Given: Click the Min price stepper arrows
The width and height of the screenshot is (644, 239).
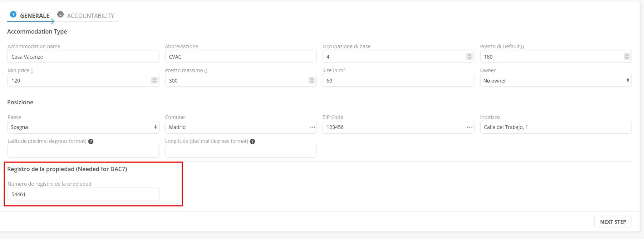Looking at the screenshot, I should (x=154, y=80).
